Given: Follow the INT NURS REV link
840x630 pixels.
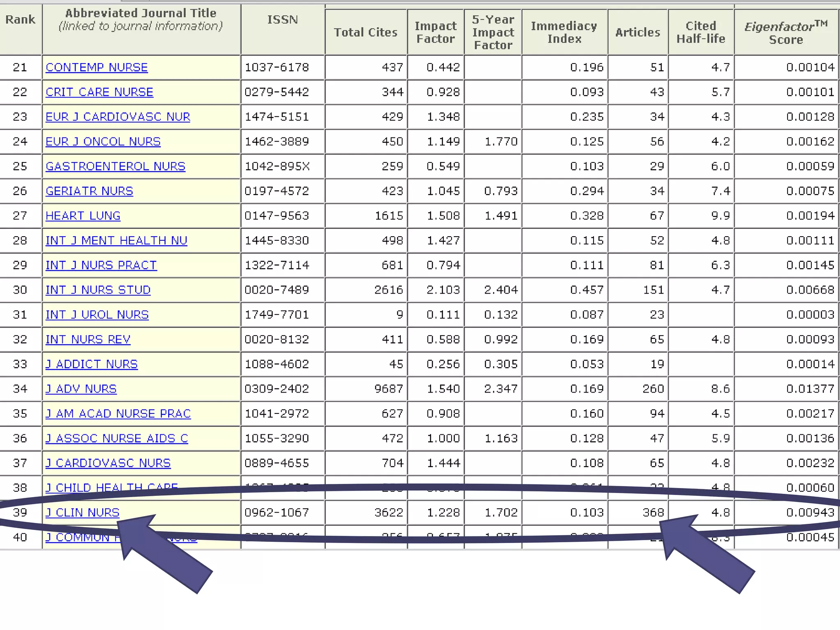Looking at the screenshot, I should 88,340.
